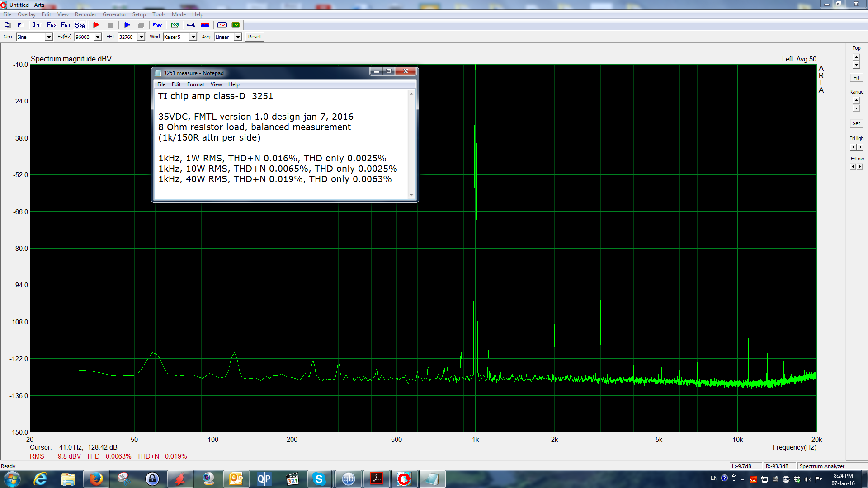
Task: Start the generator with the blue play icon
Action: (x=127, y=25)
